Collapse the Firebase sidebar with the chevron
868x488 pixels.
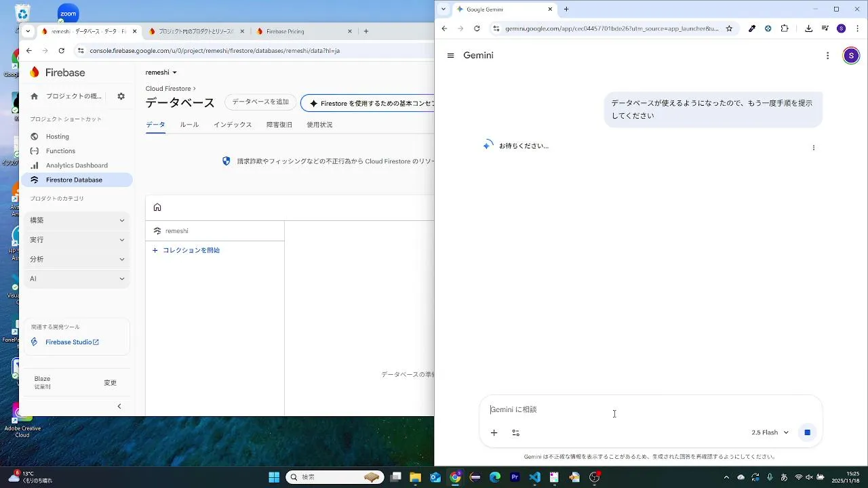(119, 407)
